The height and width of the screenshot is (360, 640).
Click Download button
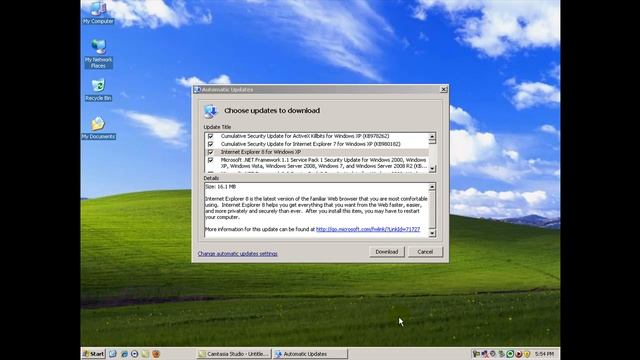(387, 252)
